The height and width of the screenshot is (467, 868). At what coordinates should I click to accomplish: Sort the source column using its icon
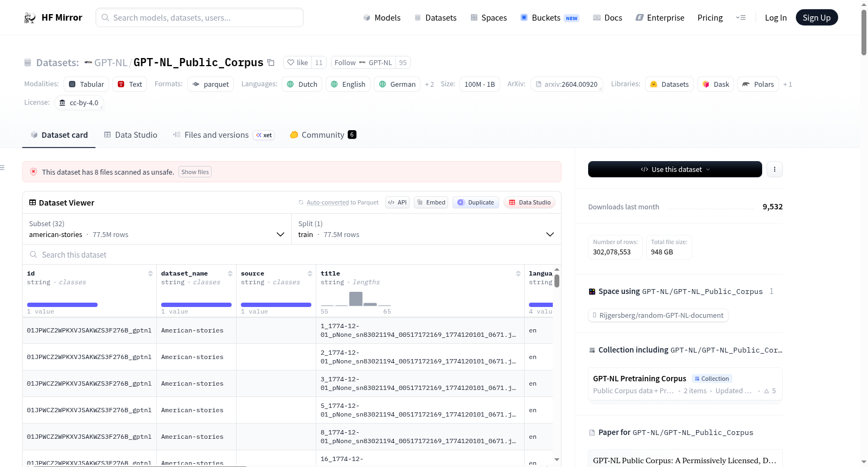tap(310, 273)
